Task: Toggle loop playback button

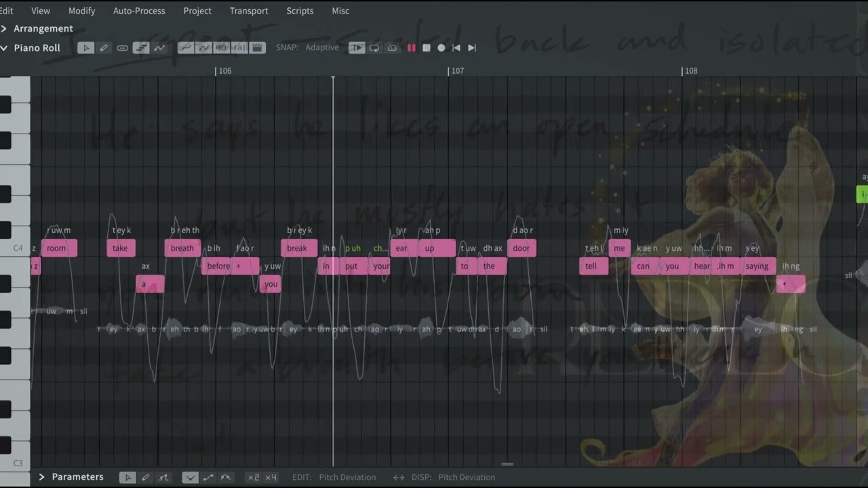Action: [374, 47]
